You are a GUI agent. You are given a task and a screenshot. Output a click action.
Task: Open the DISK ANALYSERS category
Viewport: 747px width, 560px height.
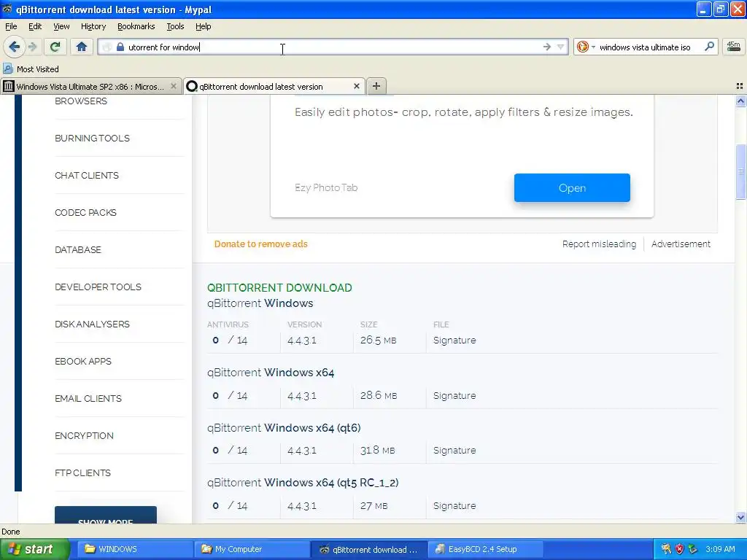pyautogui.click(x=92, y=324)
